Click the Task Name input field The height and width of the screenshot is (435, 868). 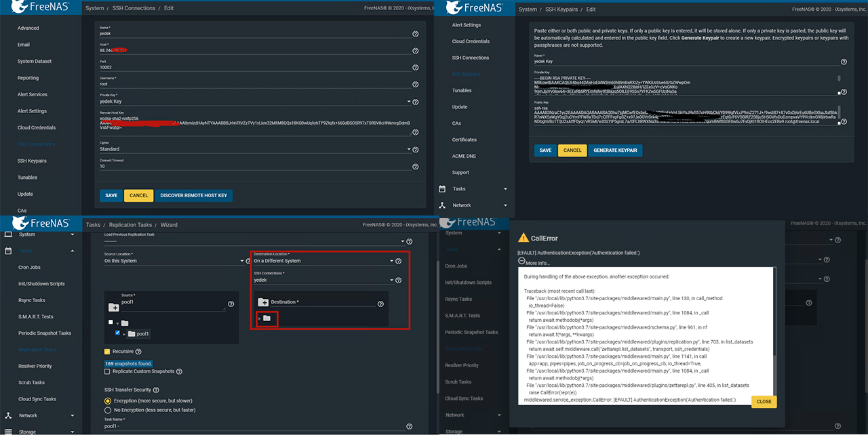click(254, 426)
